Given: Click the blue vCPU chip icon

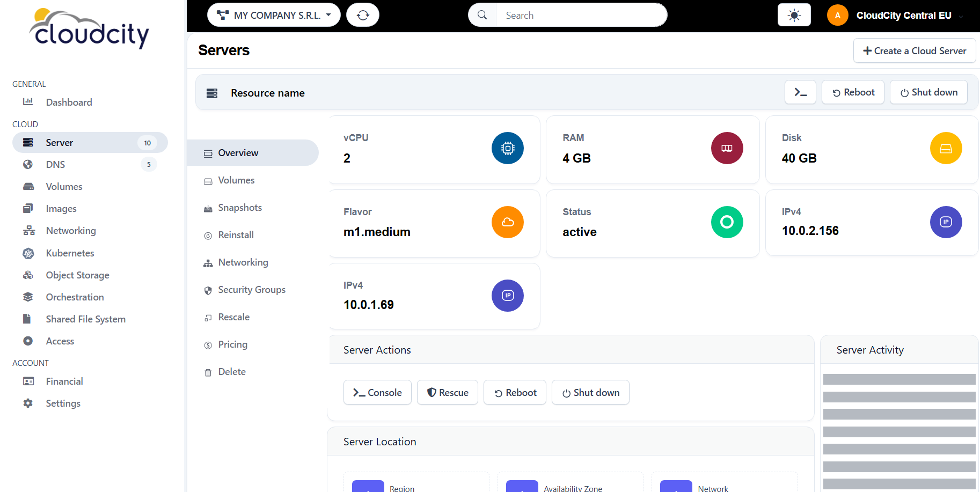Looking at the screenshot, I should tap(508, 148).
